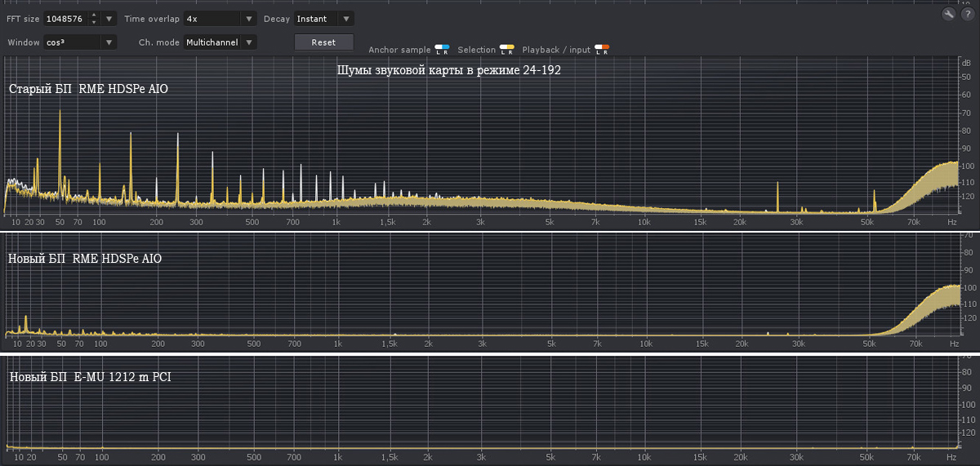Image resolution: width=980 pixels, height=466 pixels.
Task: Click the FFT size value field 1048576
Action: pos(66,18)
